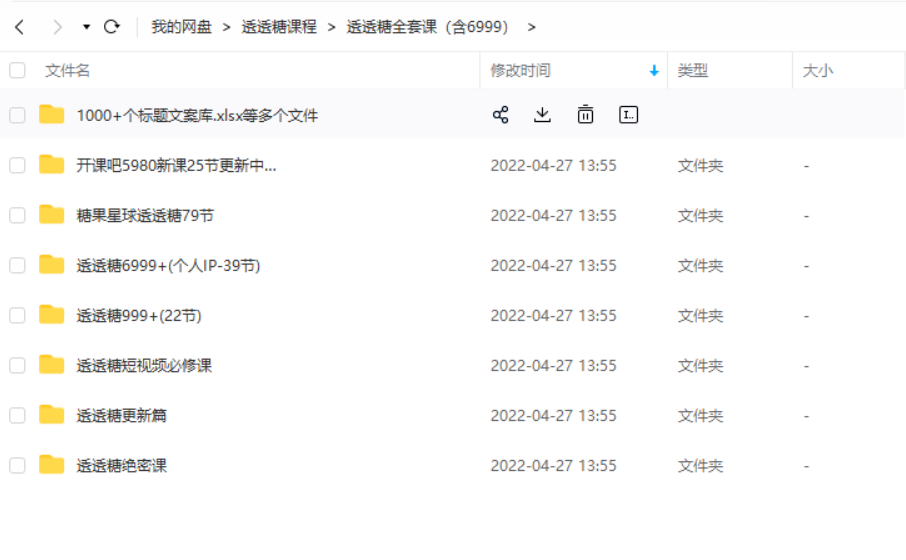The height and width of the screenshot is (560, 906).
Task: Check the 开课吧5980新课 row checkbox
Action: pos(17,165)
